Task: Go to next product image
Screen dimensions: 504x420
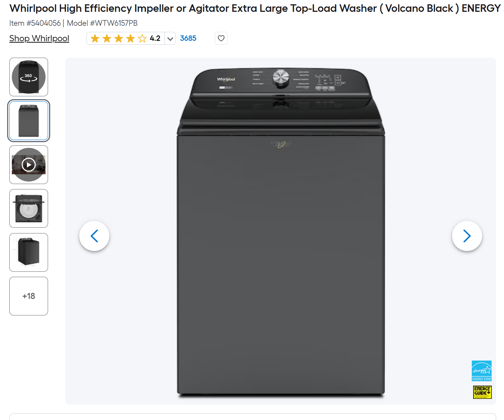Action: click(x=467, y=236)
